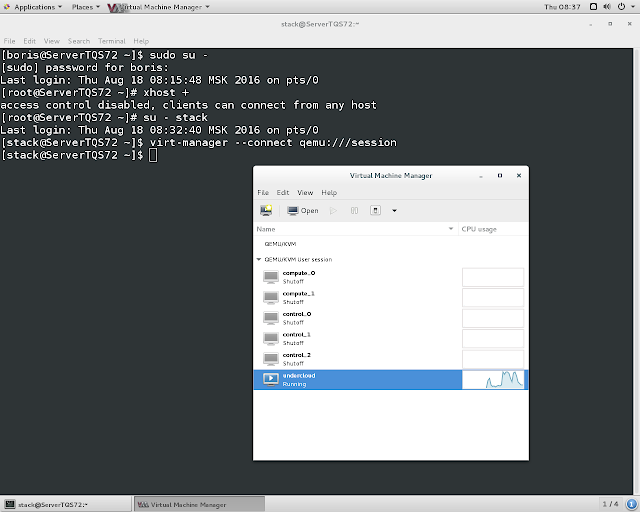Viewport: 640px width, 512px height.
Task: Select the control_1 virtual machine icon
Action: click(271, 338)
